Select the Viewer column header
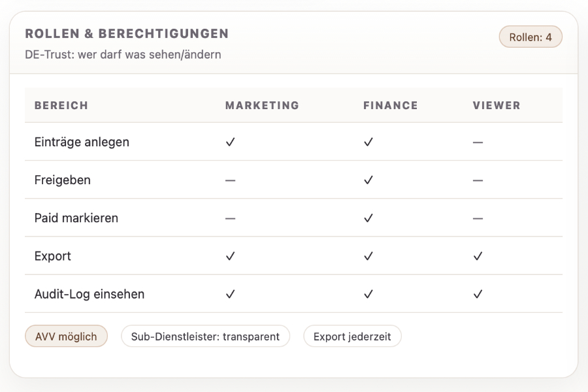 [497, 105]
